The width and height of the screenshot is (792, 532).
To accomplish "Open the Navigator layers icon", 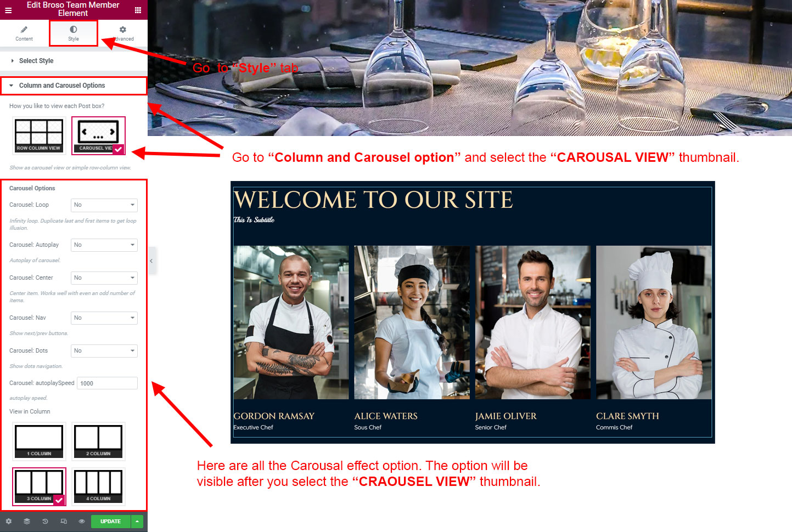I will click(27, 522).
